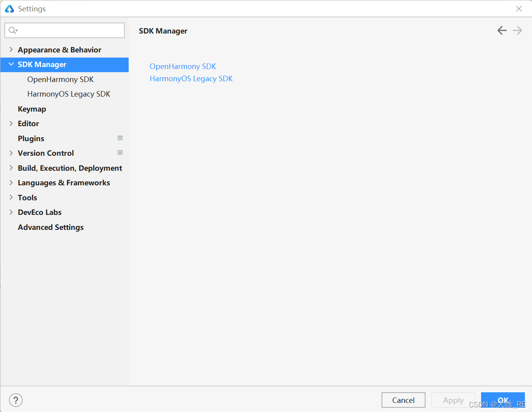The height and width of the screenshot is (412, 532).
Task: Click the Apply button
Action: (x=453, y=400)
